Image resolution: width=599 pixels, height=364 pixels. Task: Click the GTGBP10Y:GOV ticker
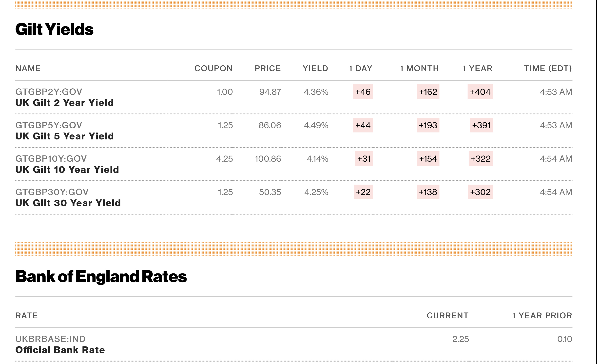coord(51,159)
